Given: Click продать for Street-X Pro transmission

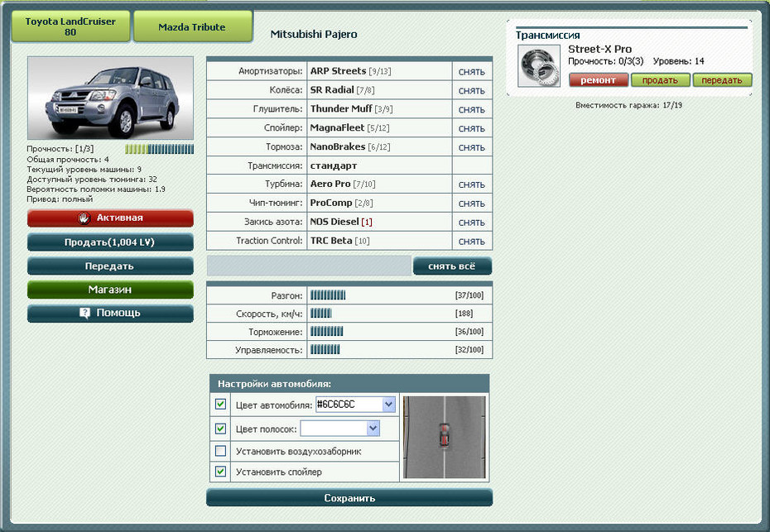Looking at the screenshot, I should click(660, 80).
